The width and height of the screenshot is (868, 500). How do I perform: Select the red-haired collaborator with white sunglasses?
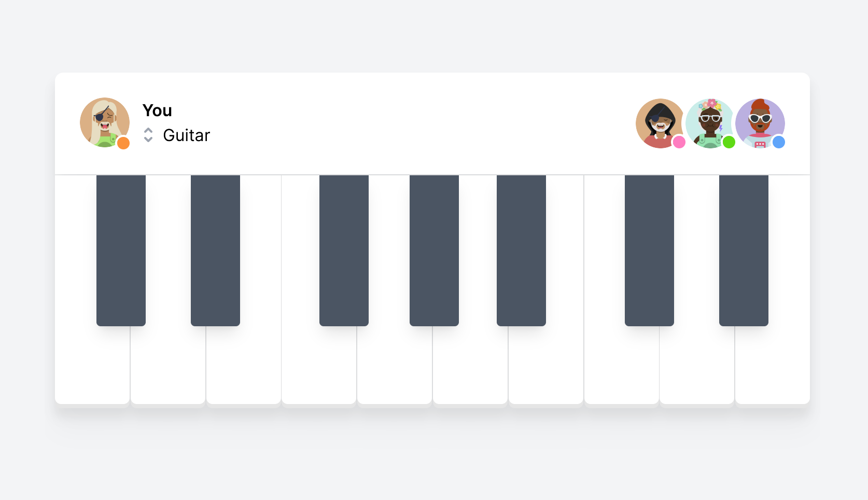click(x=761, y=123)
